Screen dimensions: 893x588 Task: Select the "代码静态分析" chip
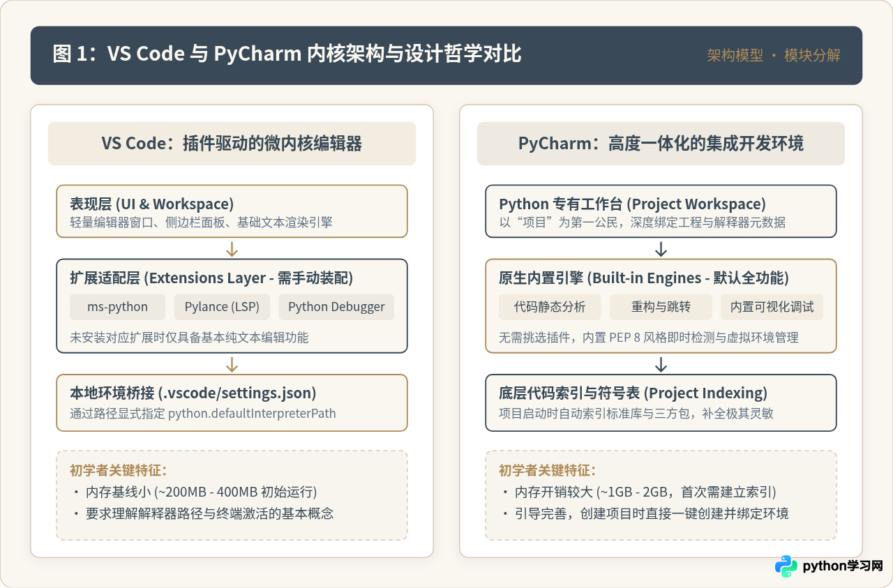tap(550, 307)
